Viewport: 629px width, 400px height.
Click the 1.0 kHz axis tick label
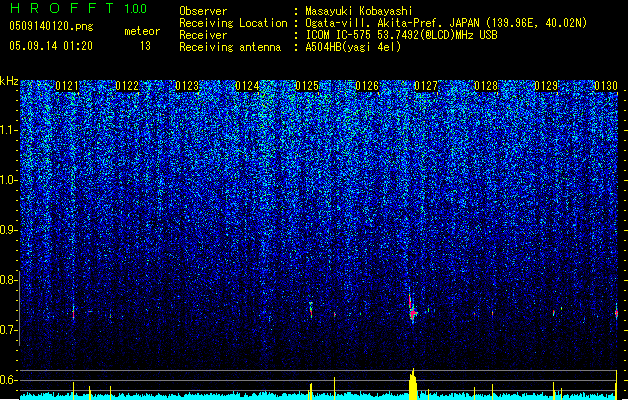click(x=9, y=181)
